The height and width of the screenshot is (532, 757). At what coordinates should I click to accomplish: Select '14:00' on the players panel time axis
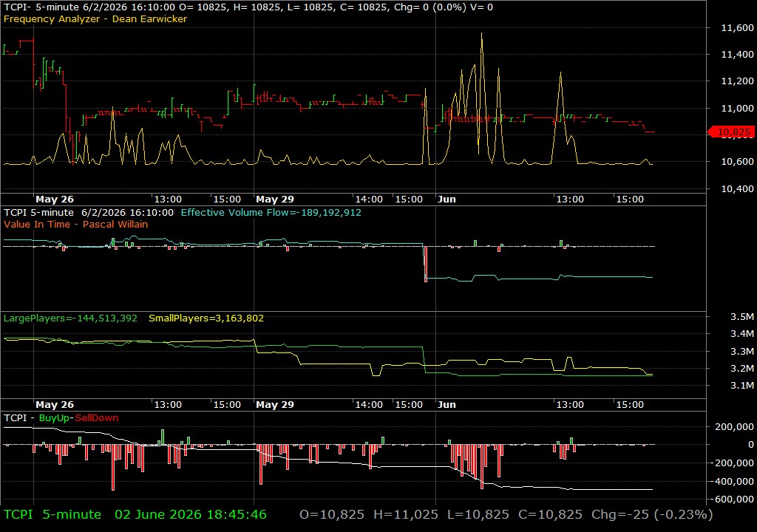(x=369, y=405)
